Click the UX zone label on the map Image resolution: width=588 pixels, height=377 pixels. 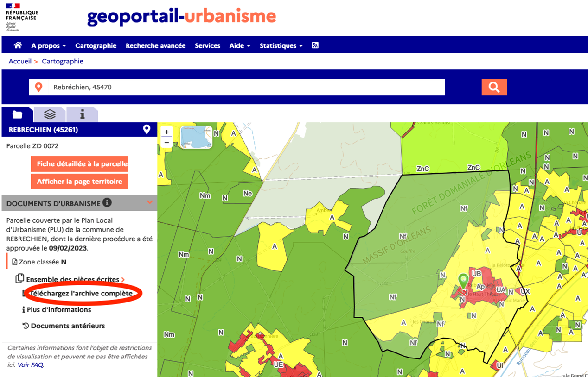click(x=525, y=291)
